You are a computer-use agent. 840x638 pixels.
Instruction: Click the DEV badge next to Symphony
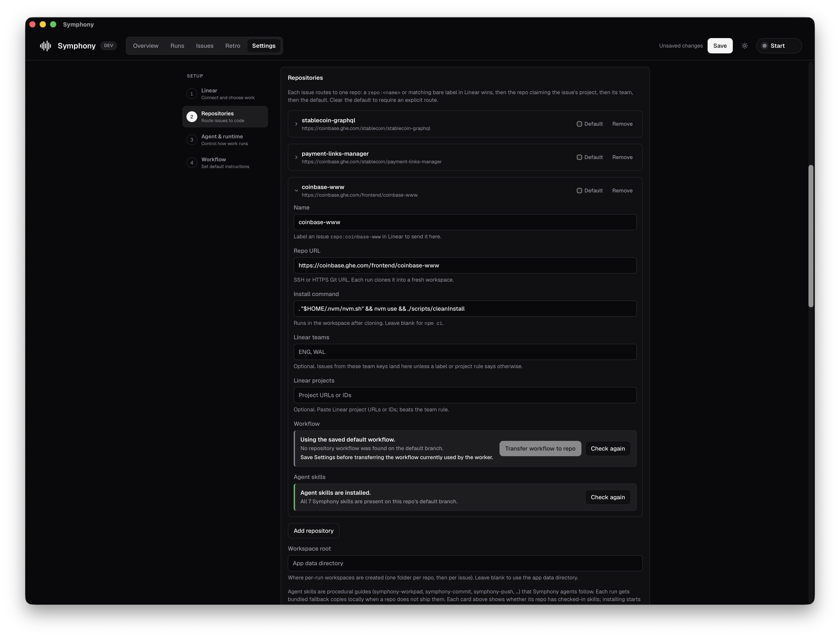pyautogui.click(x=109, y=46)
